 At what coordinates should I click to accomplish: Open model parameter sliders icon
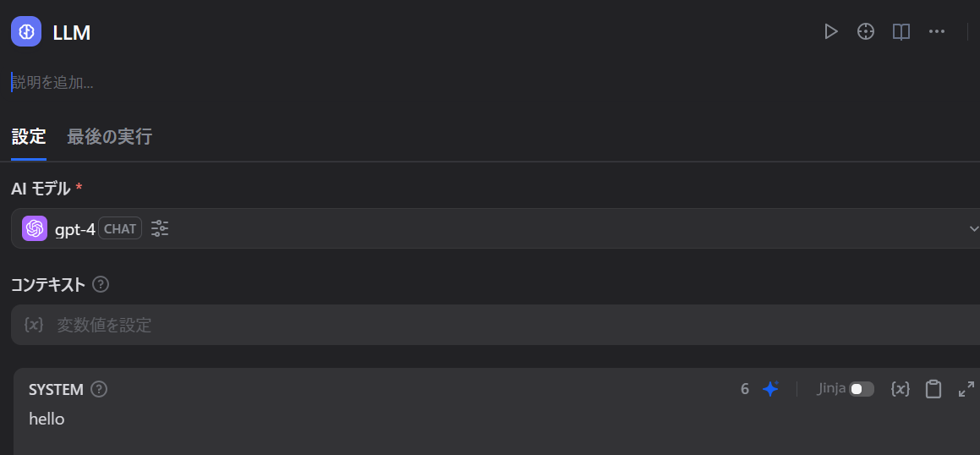160,228
